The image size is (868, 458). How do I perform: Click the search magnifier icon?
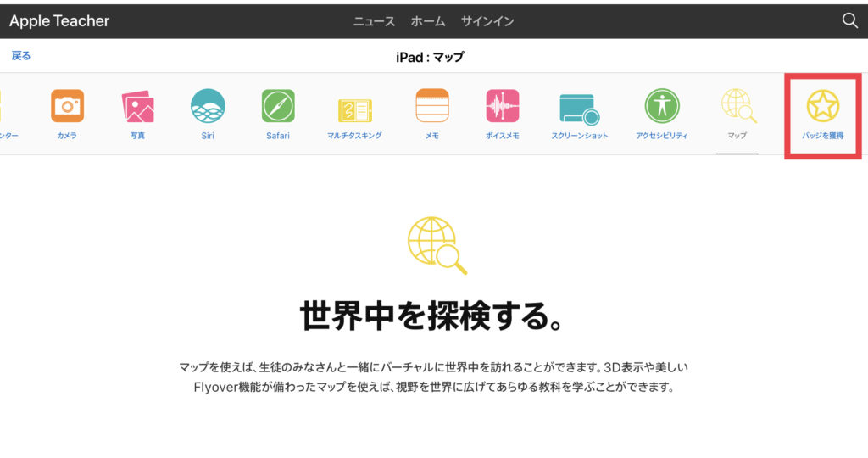849,21
